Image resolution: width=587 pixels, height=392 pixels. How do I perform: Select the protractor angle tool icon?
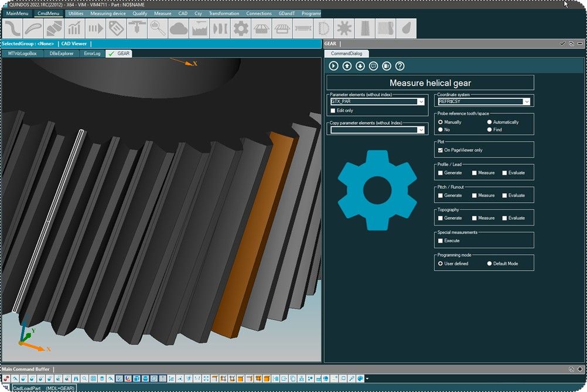(x=323, y=29)
